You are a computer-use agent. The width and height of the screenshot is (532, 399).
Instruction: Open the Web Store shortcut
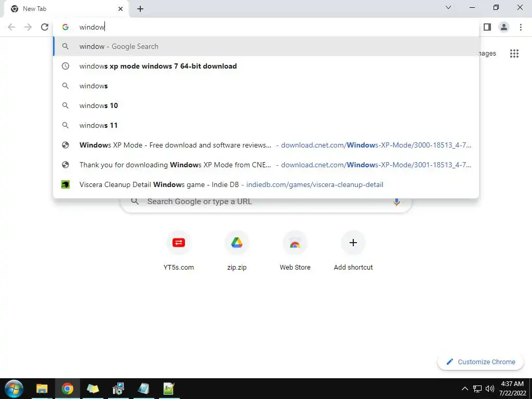click(295, 251)
